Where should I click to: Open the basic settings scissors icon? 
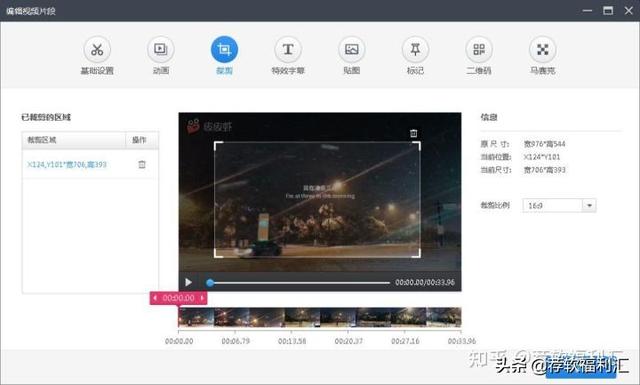[97, 50]
